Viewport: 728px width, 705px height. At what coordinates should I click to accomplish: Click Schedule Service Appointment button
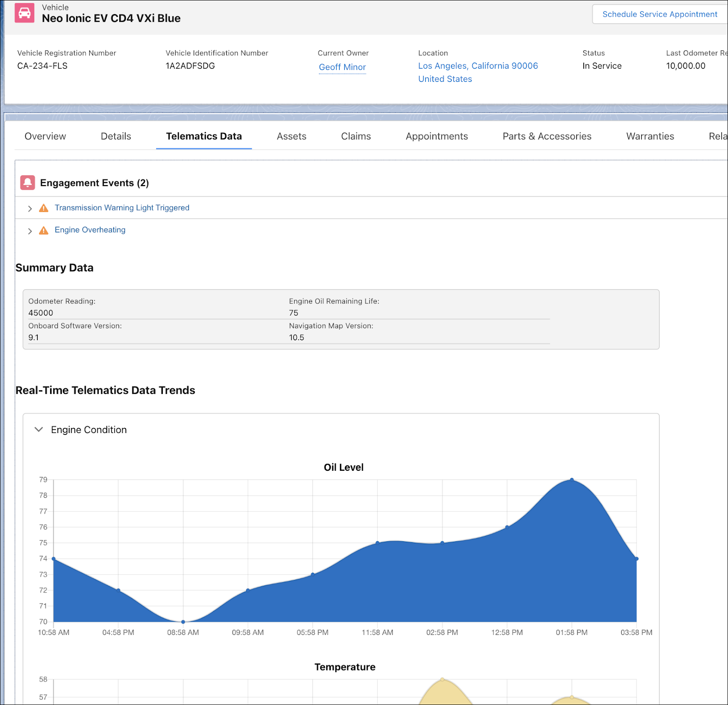pyautogui.click(x=660, y=14)
